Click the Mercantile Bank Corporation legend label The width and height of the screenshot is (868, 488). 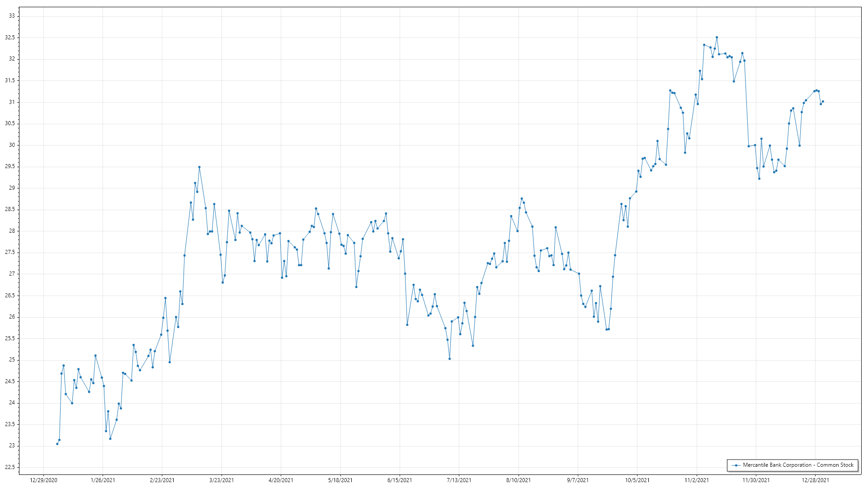(798, 465)
